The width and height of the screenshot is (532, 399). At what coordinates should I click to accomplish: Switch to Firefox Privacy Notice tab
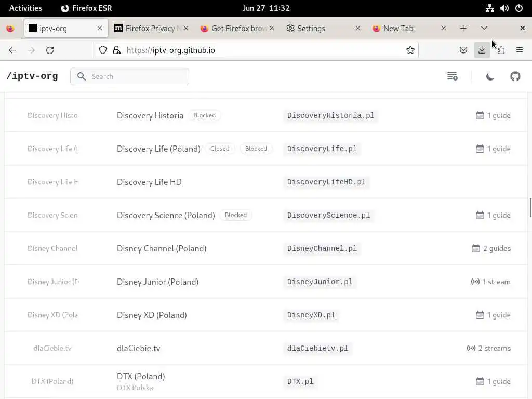(x=151, y=29)
